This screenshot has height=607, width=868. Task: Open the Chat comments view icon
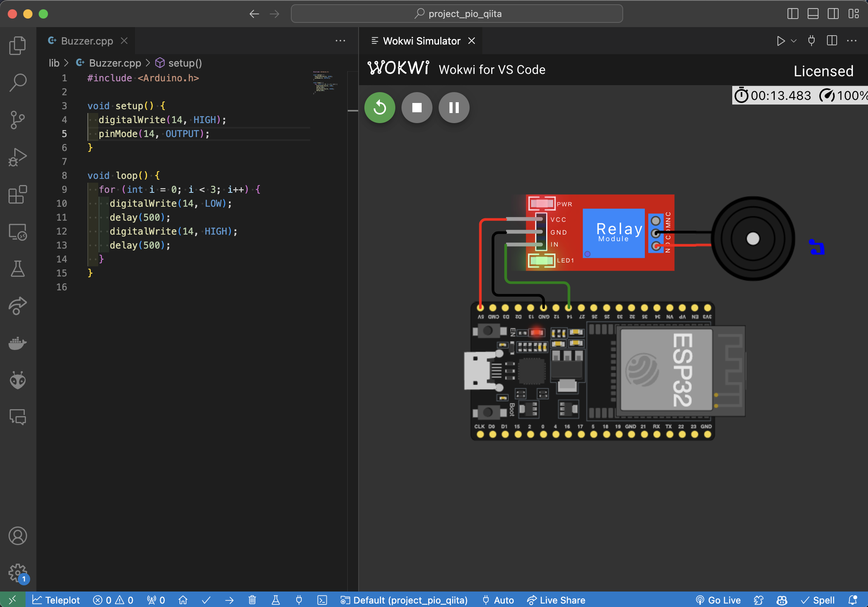[18, 417]
